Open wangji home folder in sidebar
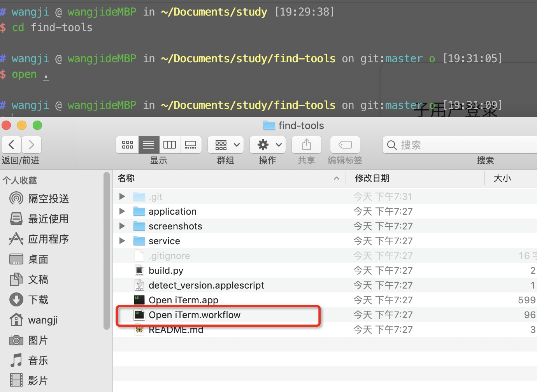537x392 pixels. click(34, 320)
